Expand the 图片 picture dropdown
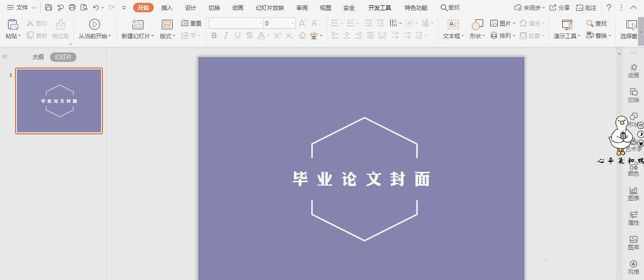Viewport: 644px width, 280px height. point(514,24)
